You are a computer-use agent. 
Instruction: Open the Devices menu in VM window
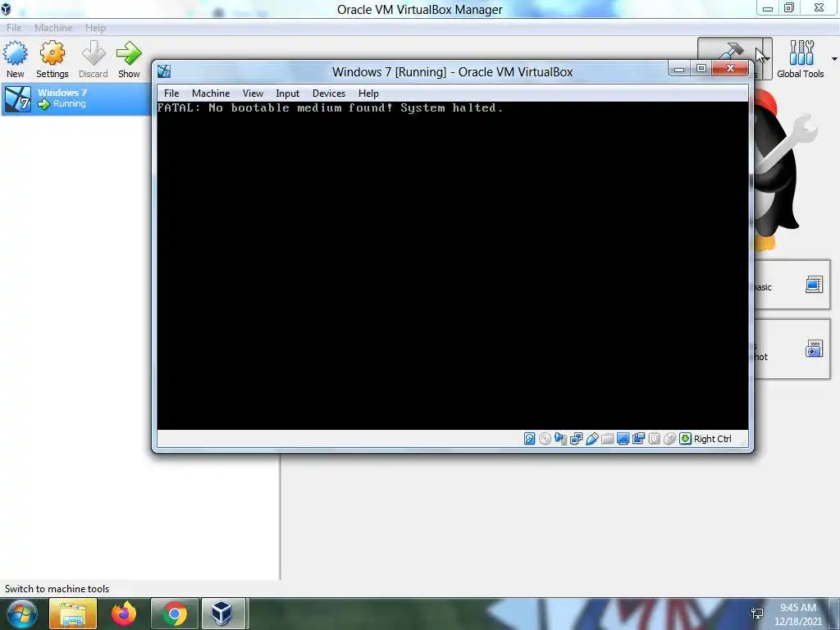(329, 94)
